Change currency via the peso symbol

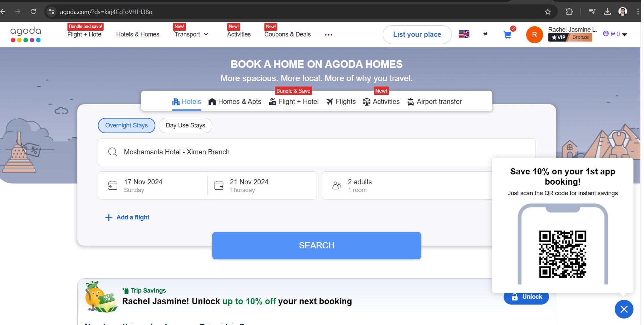tap(485, 34)
